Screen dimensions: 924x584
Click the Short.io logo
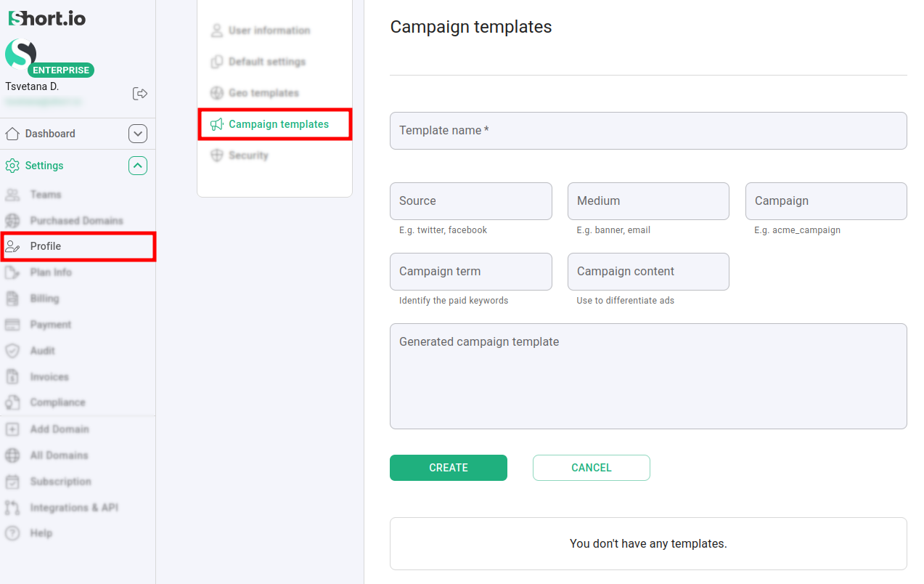tap(47, 18)
